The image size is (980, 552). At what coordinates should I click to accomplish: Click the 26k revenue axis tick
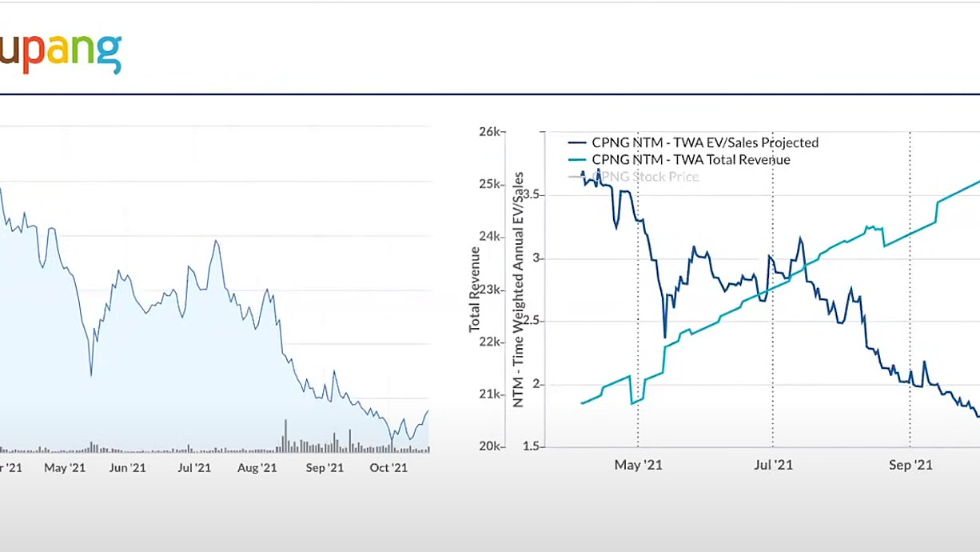pos(490,132)
